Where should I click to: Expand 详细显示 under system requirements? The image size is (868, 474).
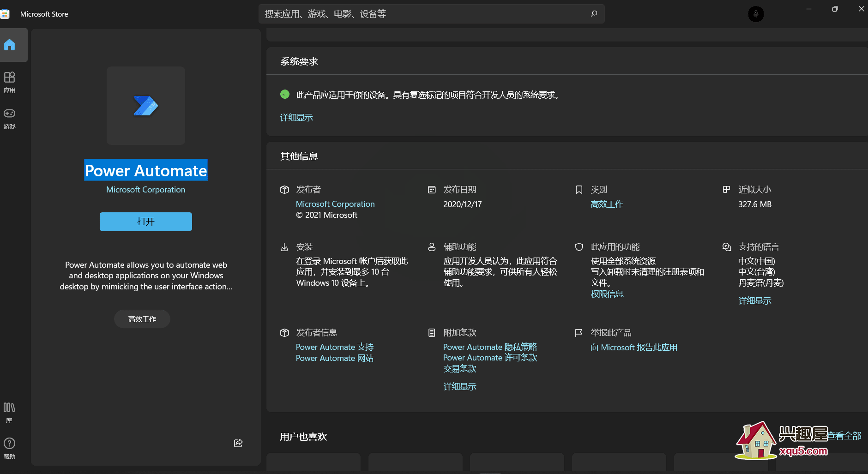(x=296, y=118)
